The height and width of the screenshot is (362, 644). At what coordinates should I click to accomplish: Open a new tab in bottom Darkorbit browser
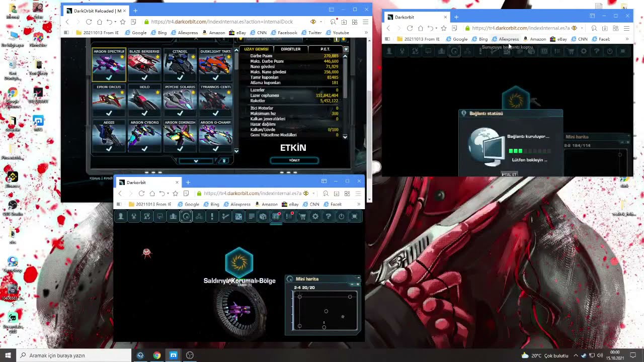[188, 182]
